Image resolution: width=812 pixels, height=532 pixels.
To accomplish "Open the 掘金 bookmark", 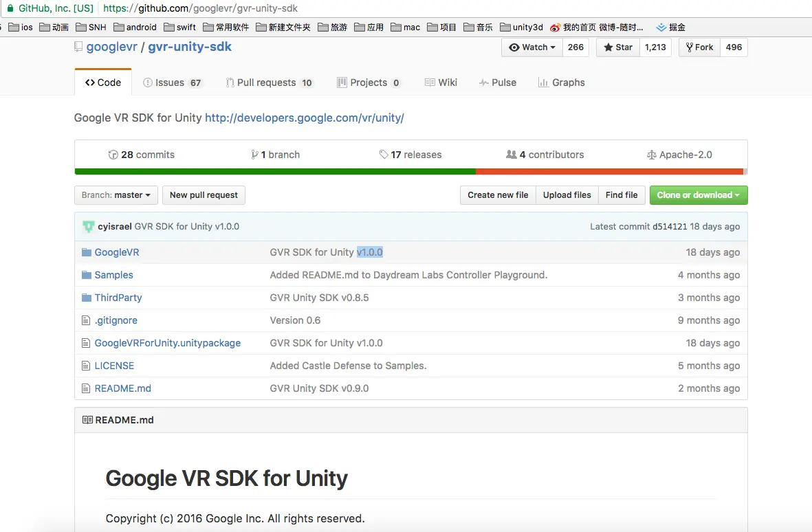I will (670, 27).
